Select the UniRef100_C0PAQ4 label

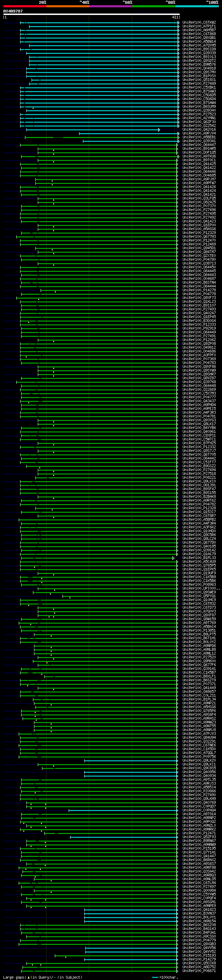[199, 810]
